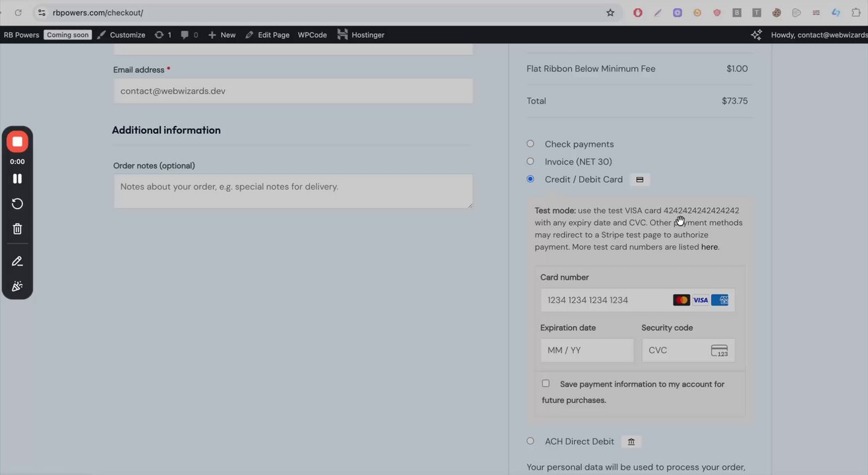Open the cookie extension
The image size is (868, 475).
pos(776,13)
